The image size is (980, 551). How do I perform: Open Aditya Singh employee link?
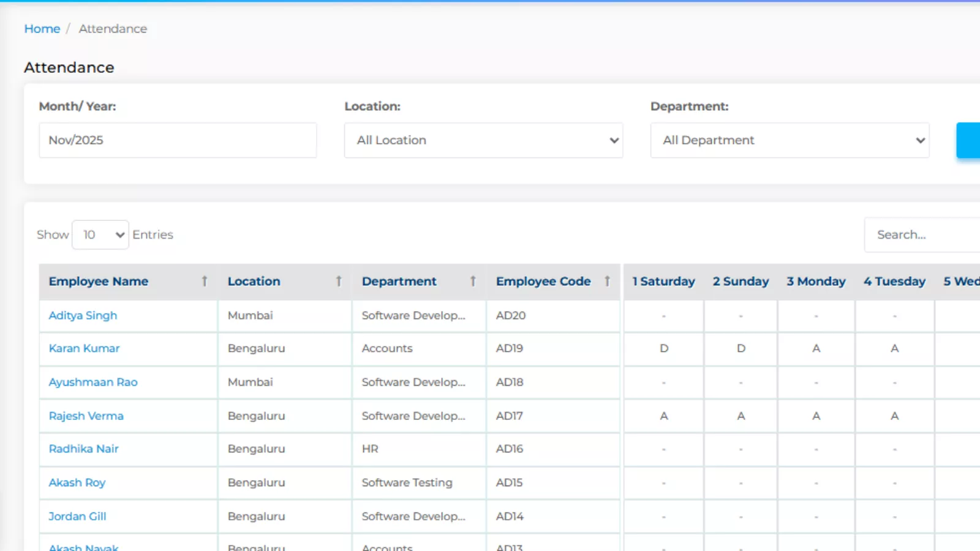[83, 315]
